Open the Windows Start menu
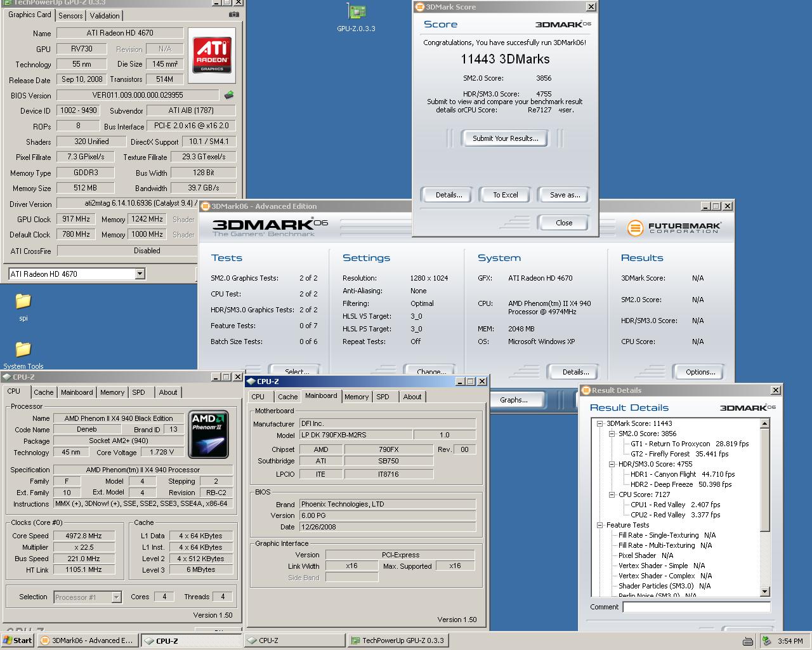This screenshot has width=812, height=650. click(x=18, y=640)
